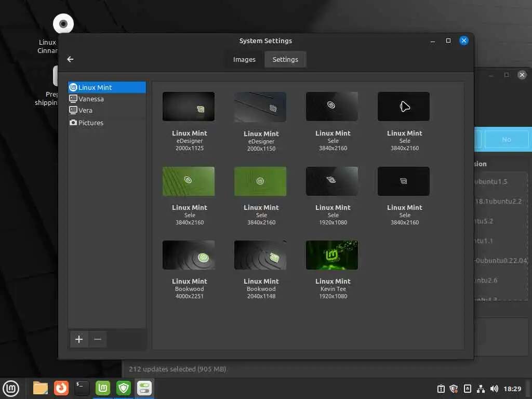Click the plus add folder button
This screenshot has width=532, height=399.
coord(79,339)
